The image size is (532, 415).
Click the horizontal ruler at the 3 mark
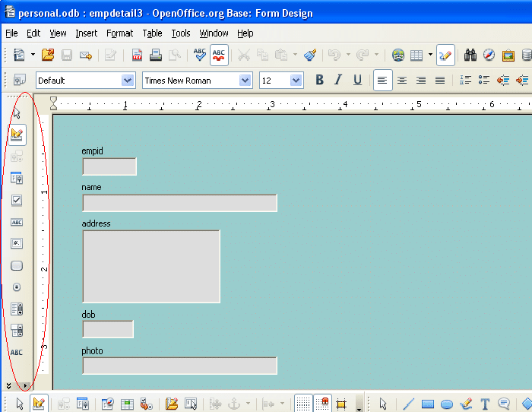coord(271,105)
